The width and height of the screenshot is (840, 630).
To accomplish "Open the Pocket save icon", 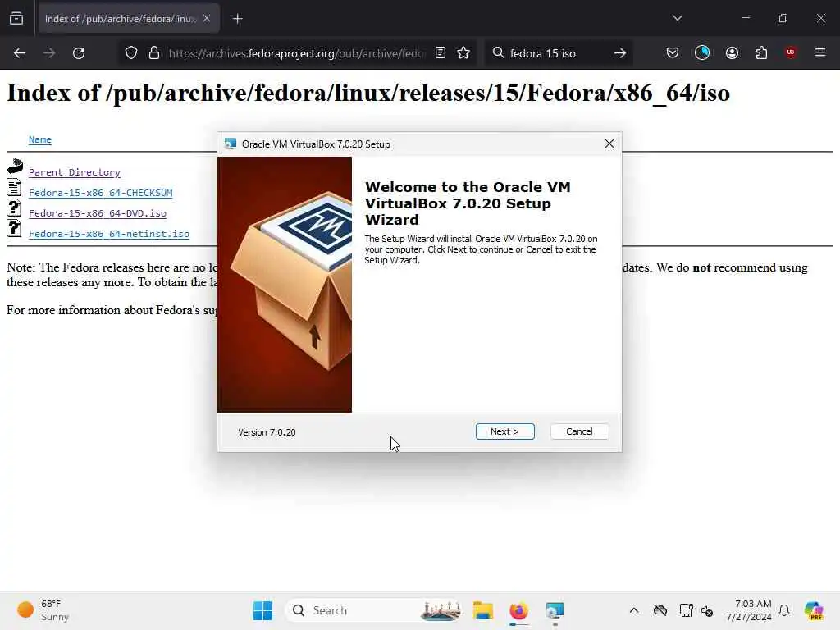I will 673,52.
